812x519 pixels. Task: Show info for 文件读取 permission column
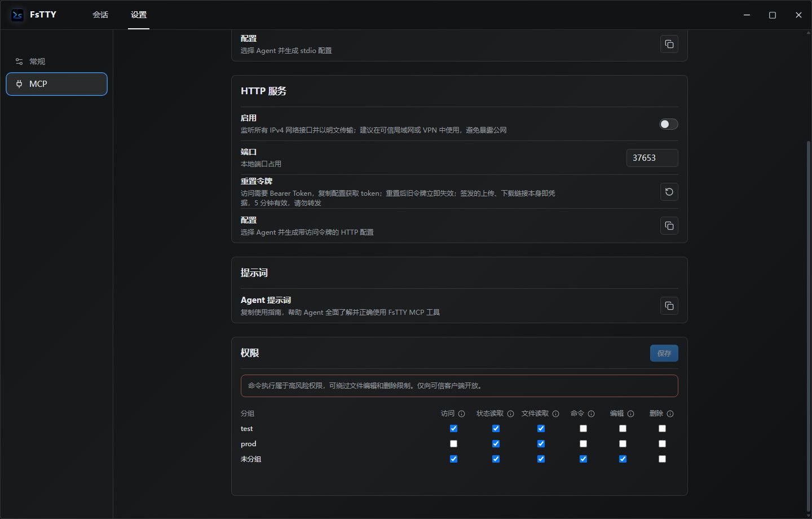[x=556, y=414]
